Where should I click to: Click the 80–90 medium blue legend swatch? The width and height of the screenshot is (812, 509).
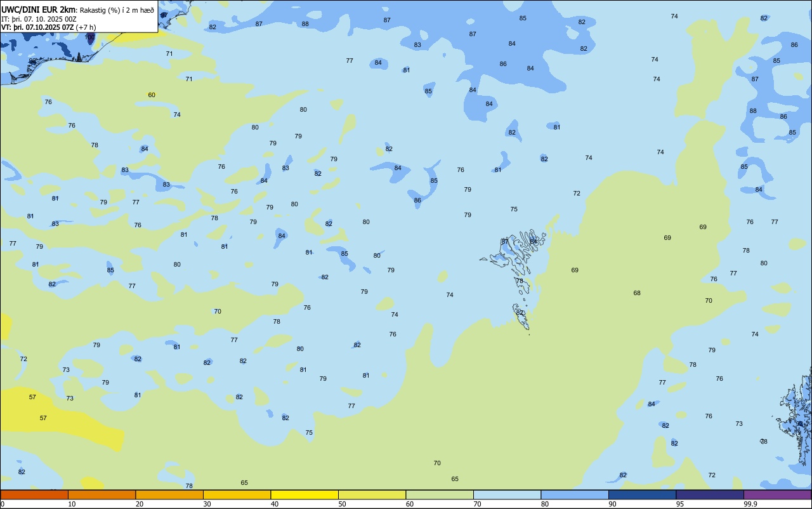point(575,494)
